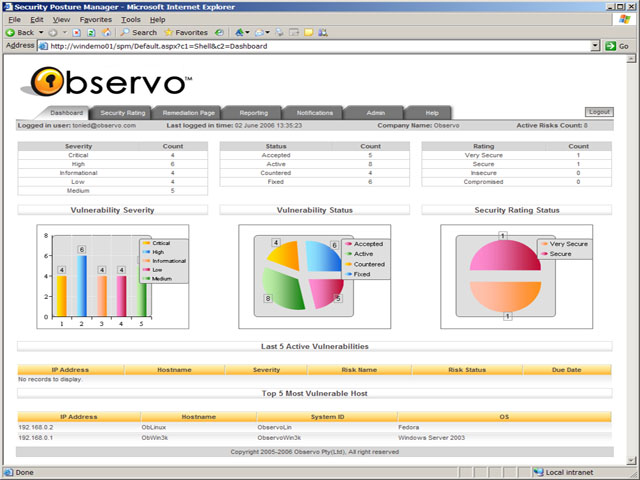Click the High legend swatch in bar chart

coord(146,252)
